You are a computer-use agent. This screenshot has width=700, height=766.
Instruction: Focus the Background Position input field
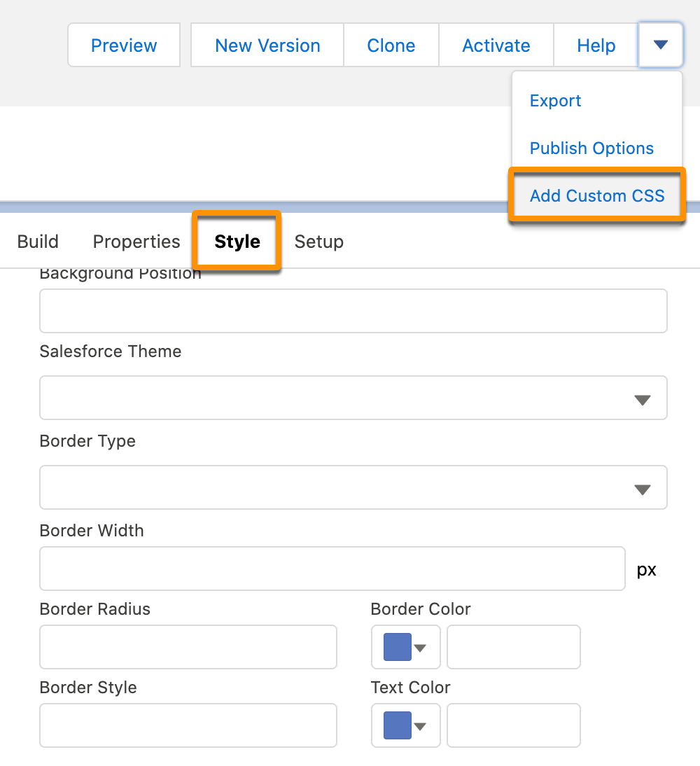(x=353, y=311)
